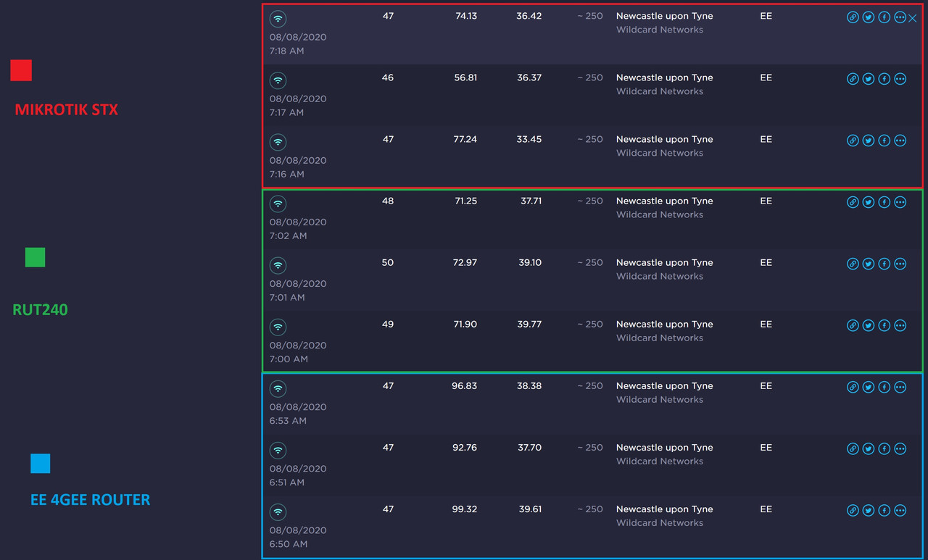Image resolution: width=928 pixels, height=560 pixels.
Task: Tweet the 7:00 AM test result
Action: (x=869, y=325)
